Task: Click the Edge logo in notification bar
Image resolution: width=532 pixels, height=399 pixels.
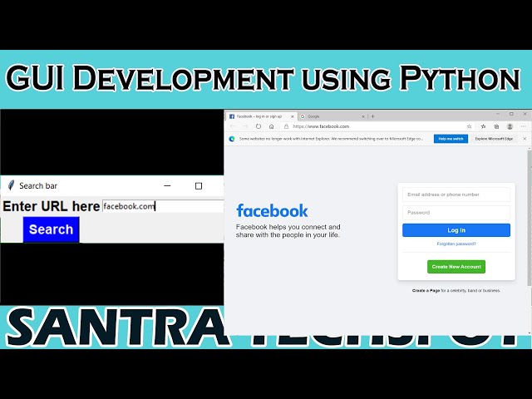Action: click(x=232, y=139)
